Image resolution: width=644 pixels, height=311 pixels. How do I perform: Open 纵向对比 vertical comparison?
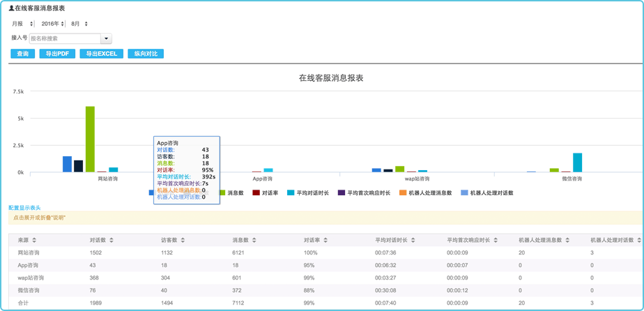[x=146, y=54]
